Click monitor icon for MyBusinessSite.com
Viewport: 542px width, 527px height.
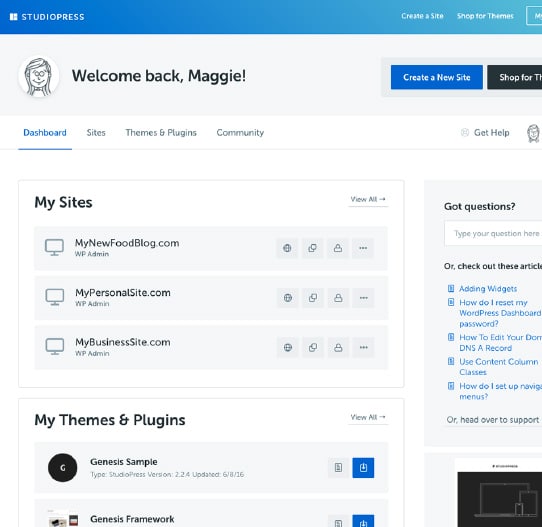point(55,347)
